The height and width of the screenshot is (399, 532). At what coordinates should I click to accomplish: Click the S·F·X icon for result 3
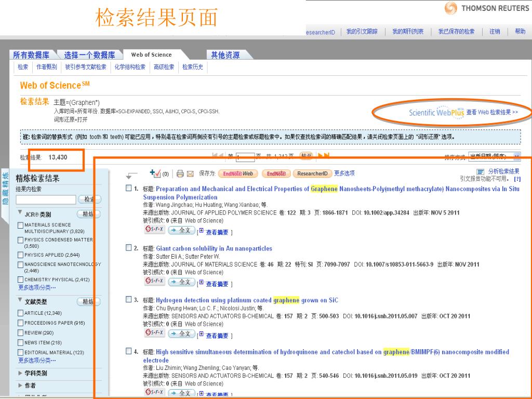click(x=154, y=332)
